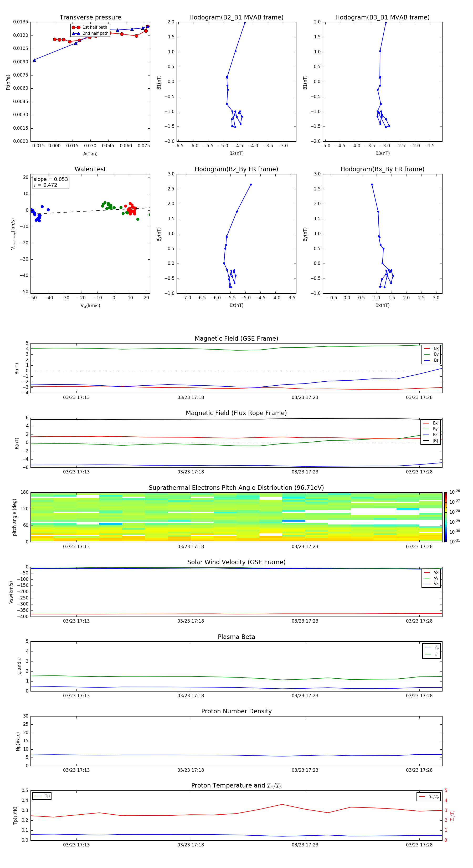
Task: Click the Suprathermal Electrons Pitch Angle Distribution title
Action: [236, 488]
